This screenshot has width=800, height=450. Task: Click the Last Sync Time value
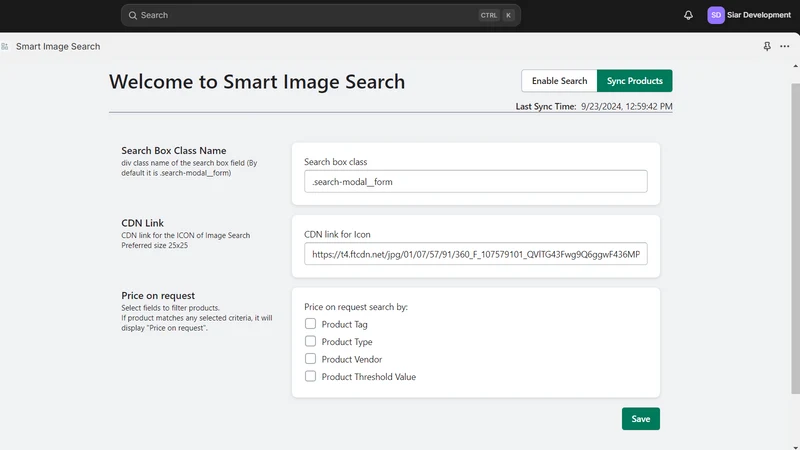click(627, 106)
